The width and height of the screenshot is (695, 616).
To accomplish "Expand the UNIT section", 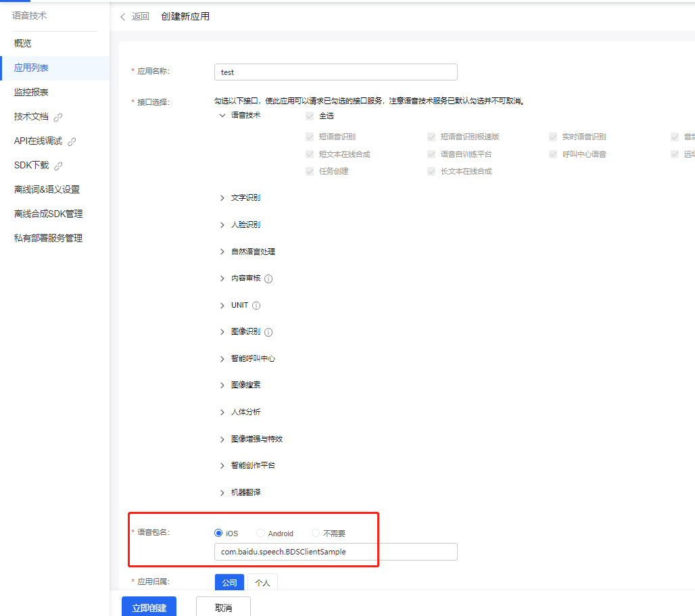I will coord(222,306).
